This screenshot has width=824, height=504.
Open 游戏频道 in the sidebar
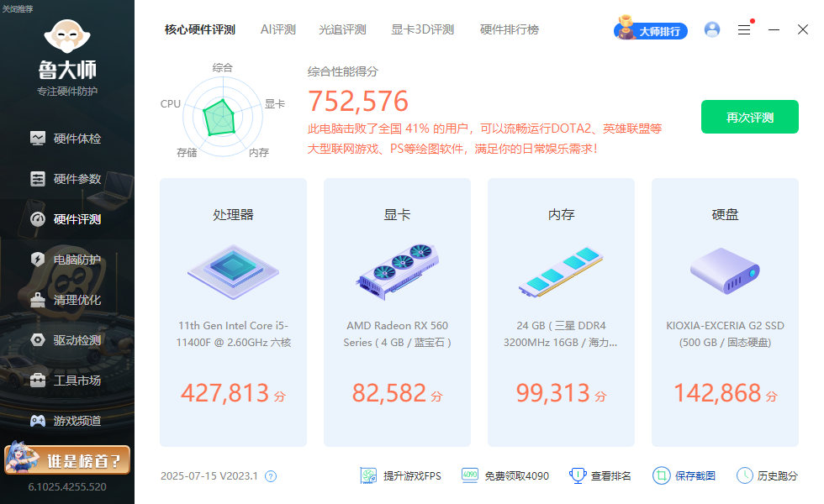tap(66, 421)
